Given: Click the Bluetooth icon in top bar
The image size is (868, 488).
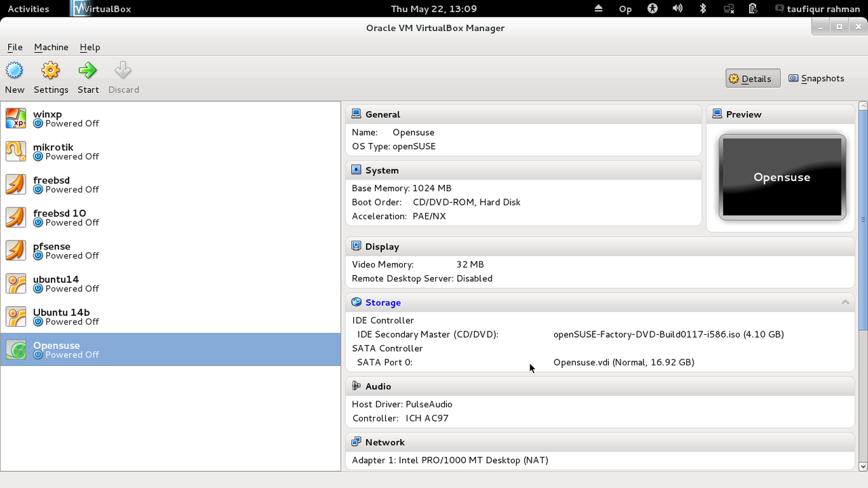Looking at the screenshot, I should [703, 9].
